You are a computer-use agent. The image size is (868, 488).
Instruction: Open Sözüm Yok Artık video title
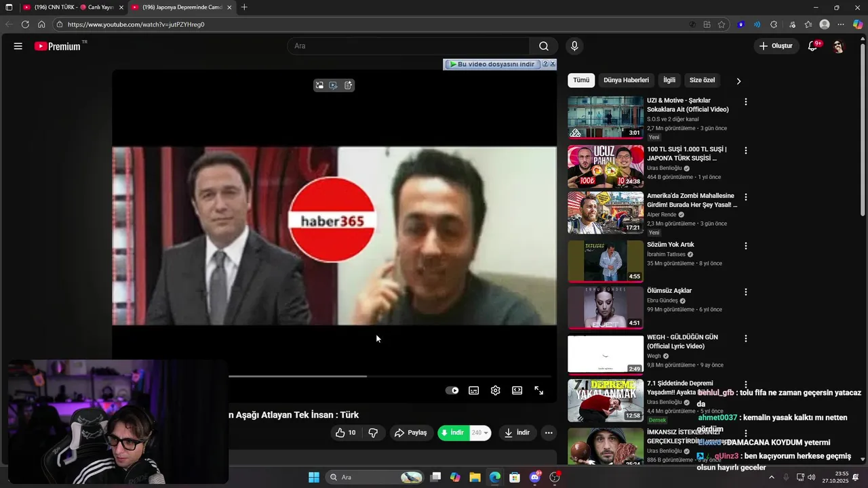click(670, 245)
